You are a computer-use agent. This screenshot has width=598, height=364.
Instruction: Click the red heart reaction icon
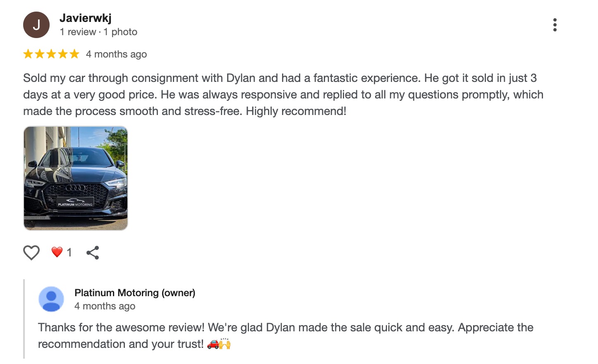[x=57, y=252]
